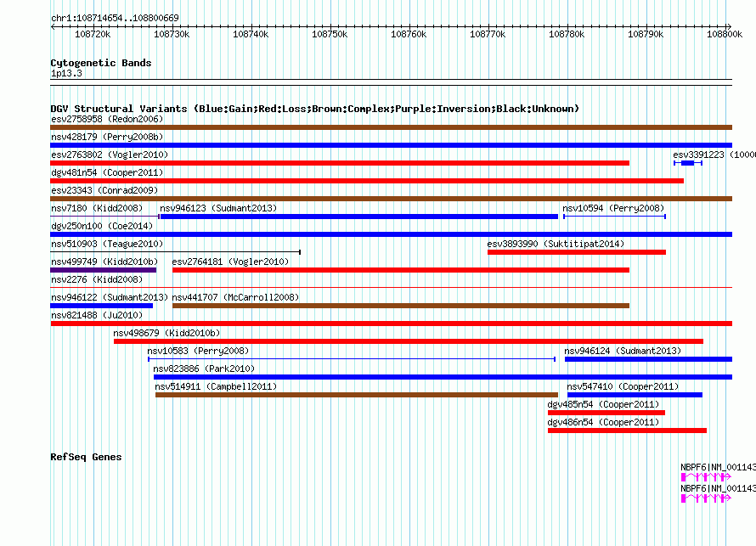The width and height of the screenshot is (756, 546).
Task: Click the 'Cytogenetic Bands' track title
Action: pos(101,63)
